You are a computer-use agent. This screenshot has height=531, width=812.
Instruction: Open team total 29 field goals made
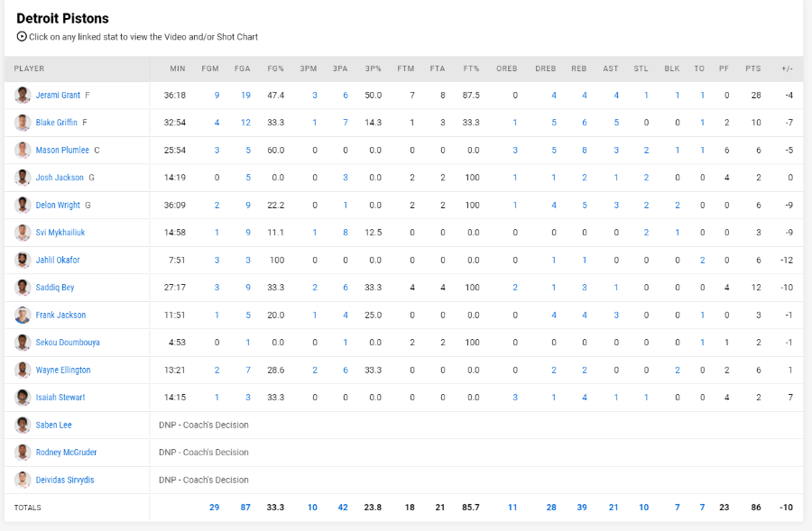point(215,508)
